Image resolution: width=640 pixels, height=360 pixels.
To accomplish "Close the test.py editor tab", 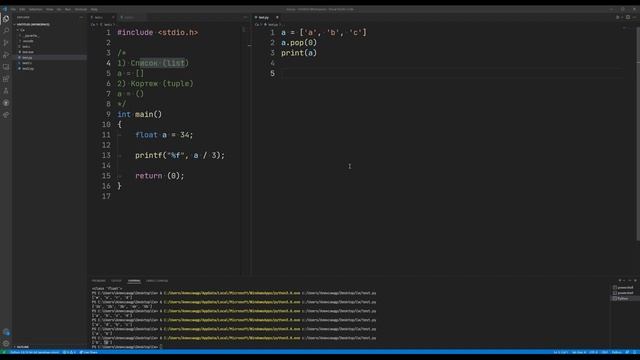I will (277, 17).
